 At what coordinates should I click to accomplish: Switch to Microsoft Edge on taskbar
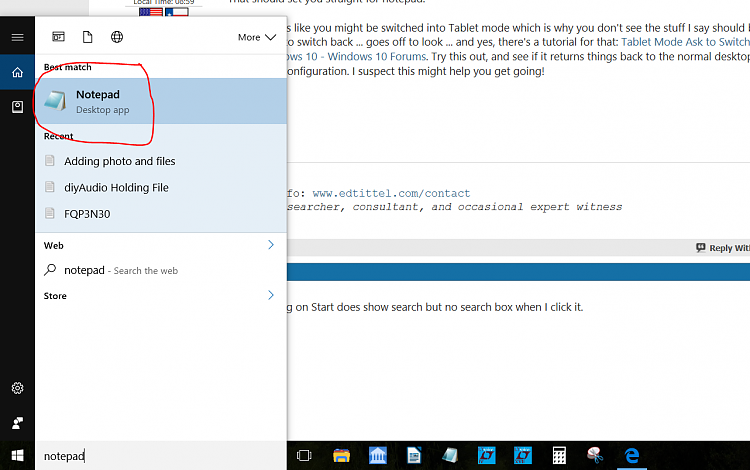[x=632, y=456]
